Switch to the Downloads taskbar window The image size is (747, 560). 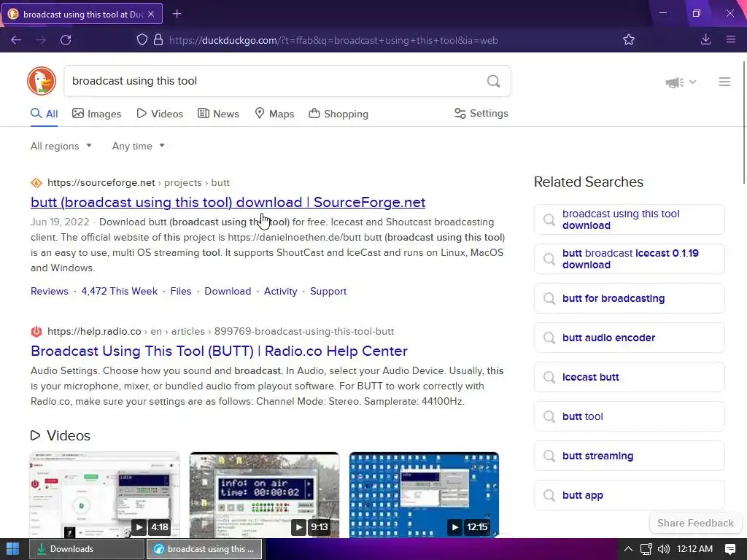pyautogui.click(x=86, y=549)
